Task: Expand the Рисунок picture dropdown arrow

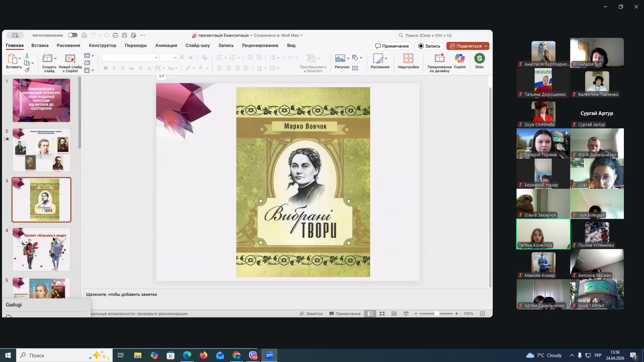Action: click(x=348, y=58)
